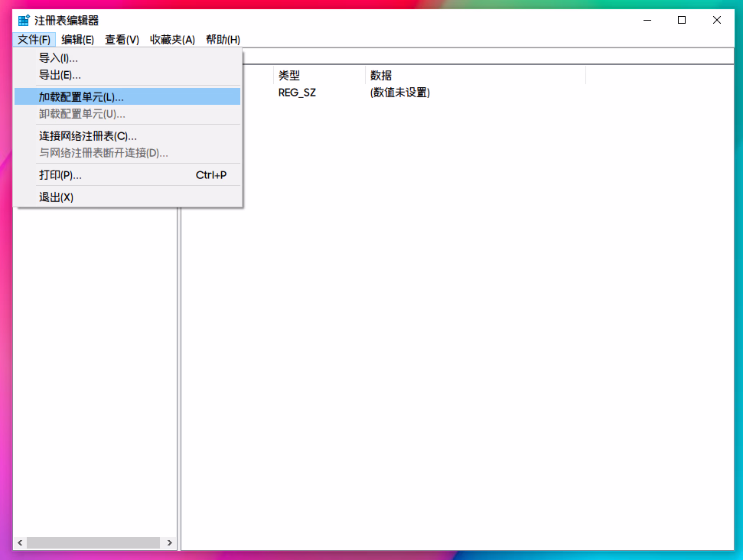Close the 文件(F) menu

[34, 40]
